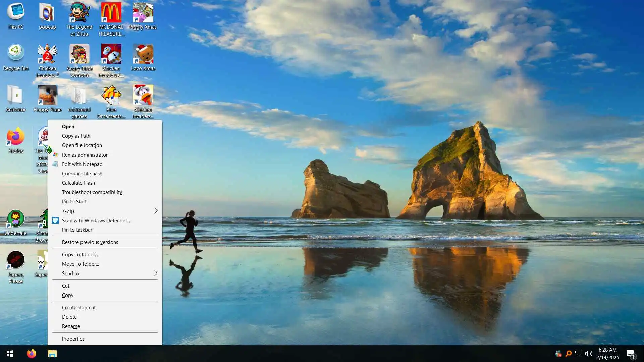Open File Explorer from the taskbar
Image resolution: width=644 pixels, height=362 pixels.
coord(52,354)
